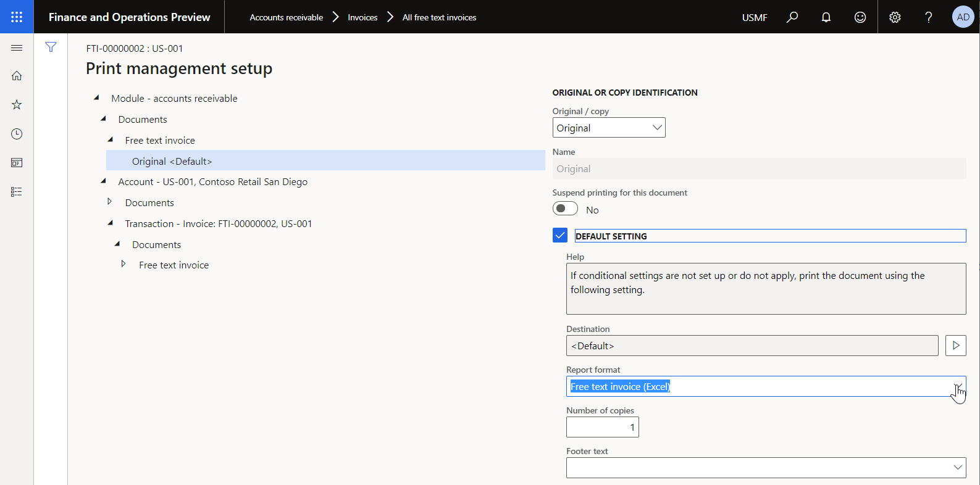The height and width of the screenshot is (485, 980).
Task: Click the Accounts receivable breadcrumb
Action: (286, 17)
